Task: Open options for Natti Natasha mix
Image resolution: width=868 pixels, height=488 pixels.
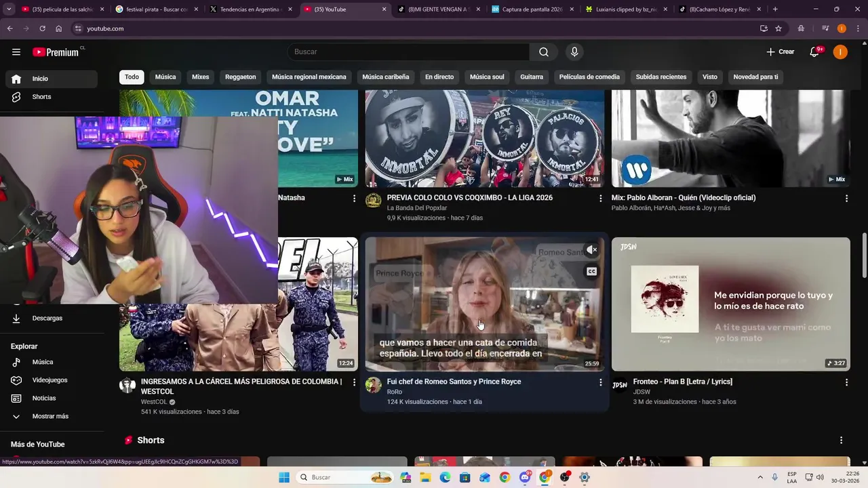Action: click(x=354, y=199)
